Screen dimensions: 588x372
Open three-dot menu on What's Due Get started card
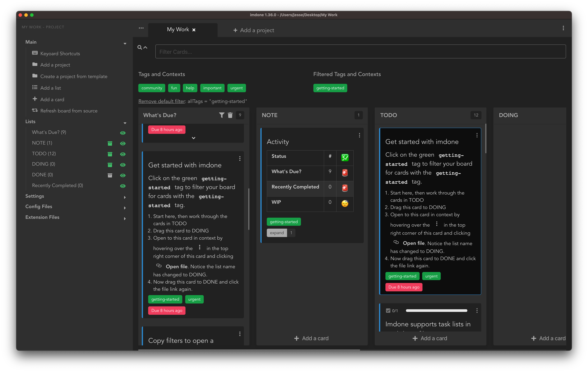pyautogui.click(x=240, y=159)
